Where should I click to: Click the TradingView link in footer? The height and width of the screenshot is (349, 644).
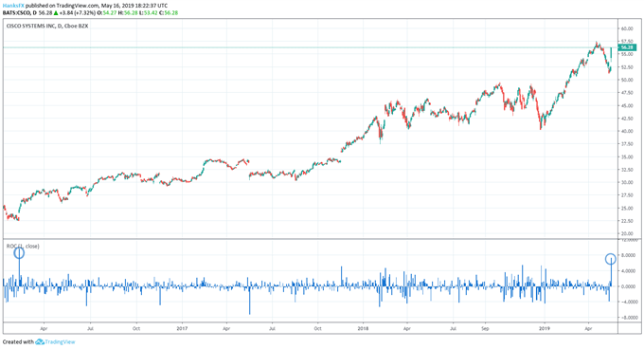pos(60,341)
